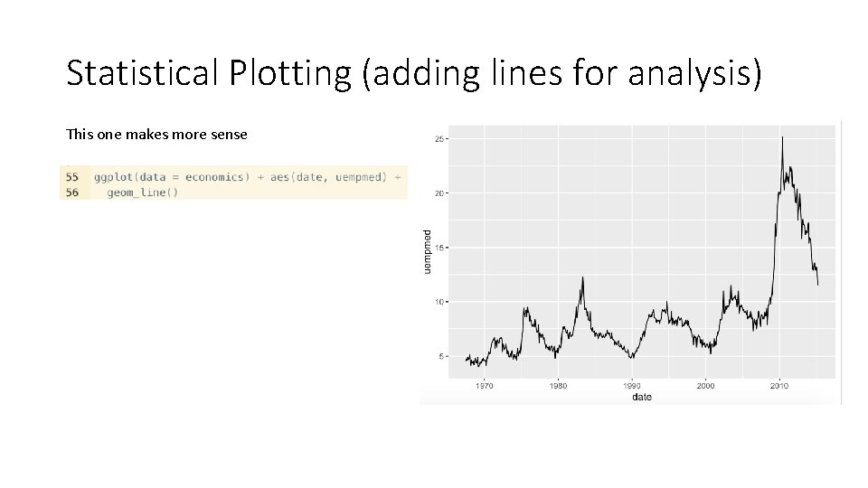Select the text 'This one makes more sense'
The image size is (868, 488).
[x=156, y=135]
